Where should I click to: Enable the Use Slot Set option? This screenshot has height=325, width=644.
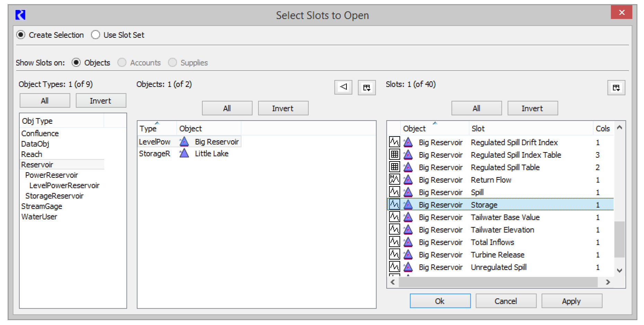pos(96,35)
